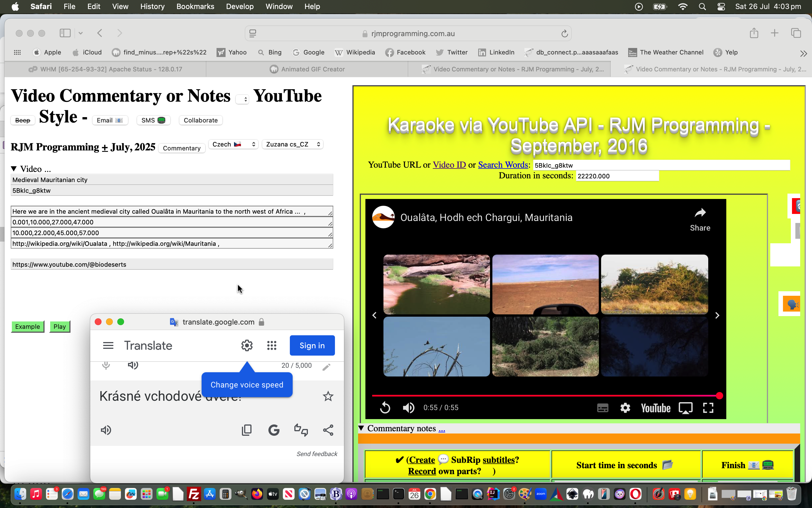
Task: Show Safari tab overview
Action: point(796,33)
